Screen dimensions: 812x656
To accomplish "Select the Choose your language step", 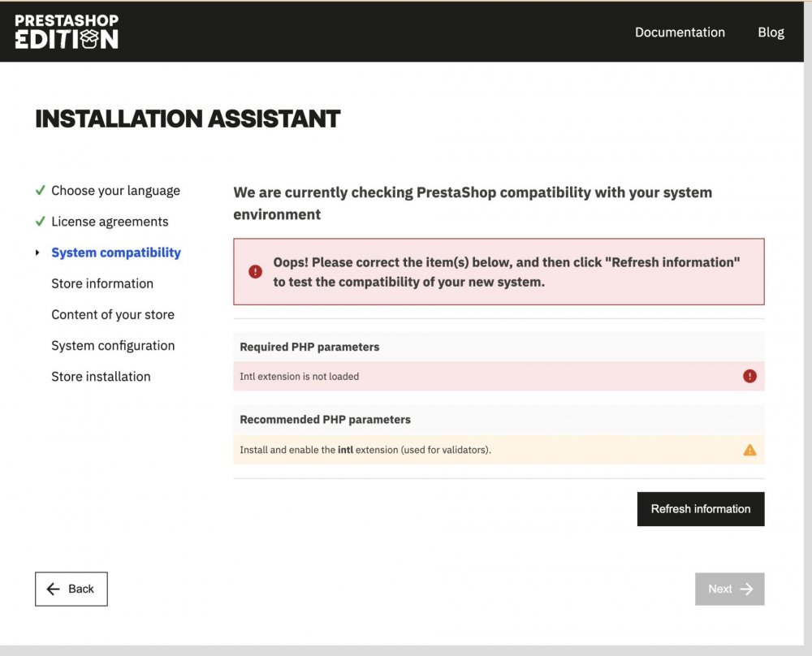I will pyautogui.click(x=115, y=191).
